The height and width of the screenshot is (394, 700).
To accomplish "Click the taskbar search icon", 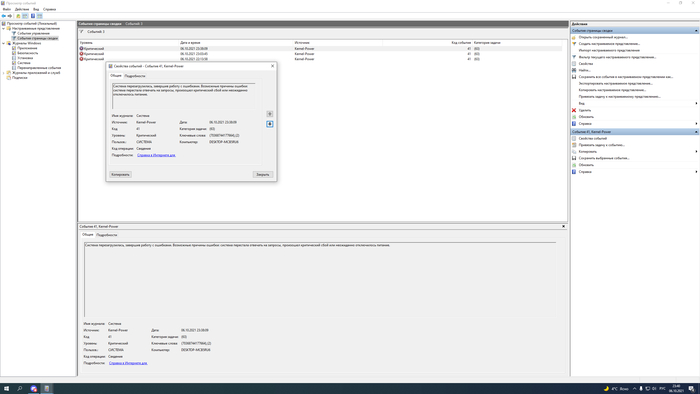I will click(x=20, y=389).
